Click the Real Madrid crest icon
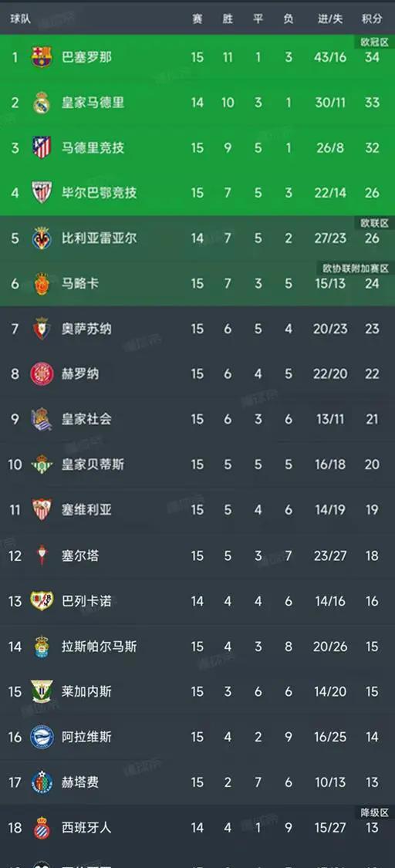 tap(42, 103)
